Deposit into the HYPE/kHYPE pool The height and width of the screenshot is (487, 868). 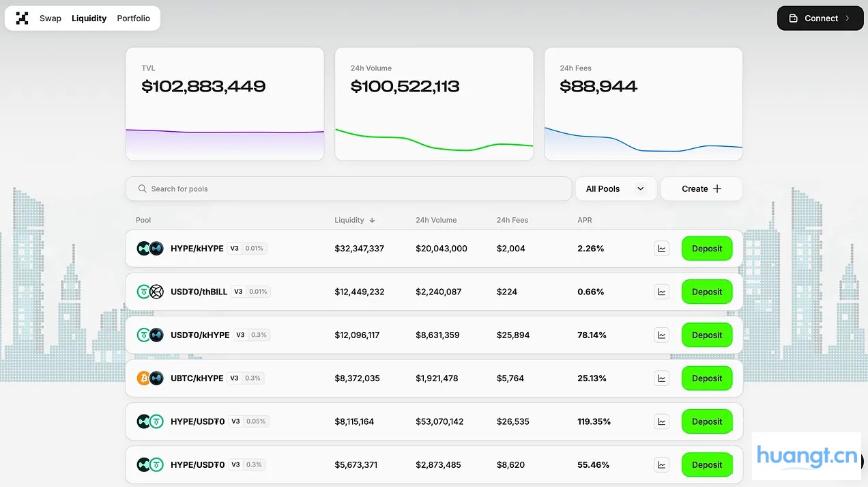[x=706, y=249]
